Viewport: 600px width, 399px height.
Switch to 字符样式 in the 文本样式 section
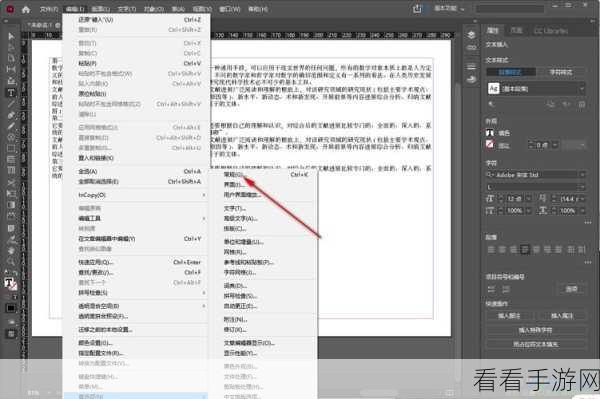click(561, 72)
